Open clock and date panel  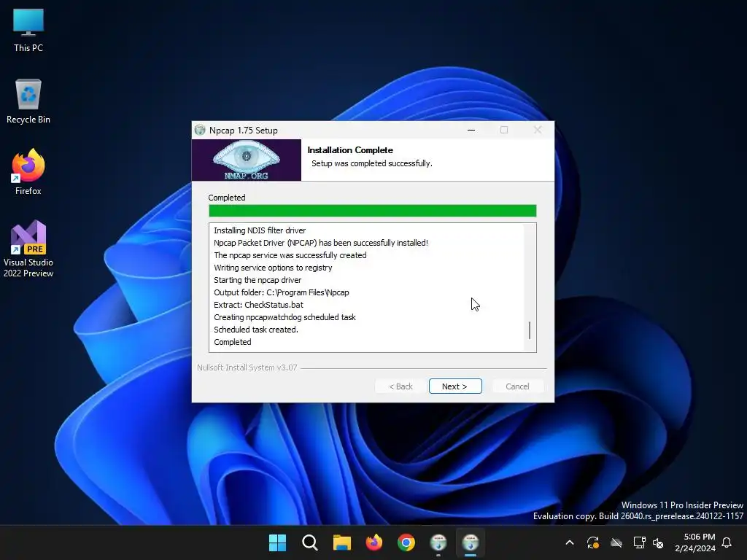[x=695, y=542]
